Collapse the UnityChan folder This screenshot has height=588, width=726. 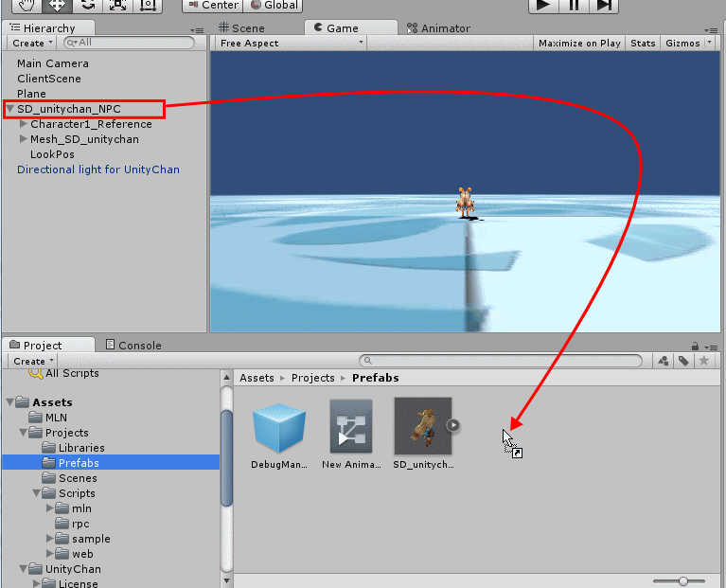23,568
